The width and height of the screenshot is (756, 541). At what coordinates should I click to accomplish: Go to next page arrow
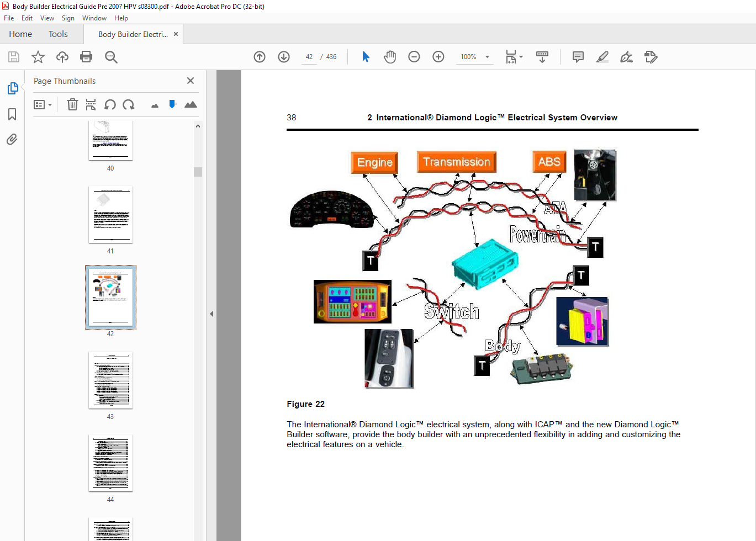click(x=284, y=57)
